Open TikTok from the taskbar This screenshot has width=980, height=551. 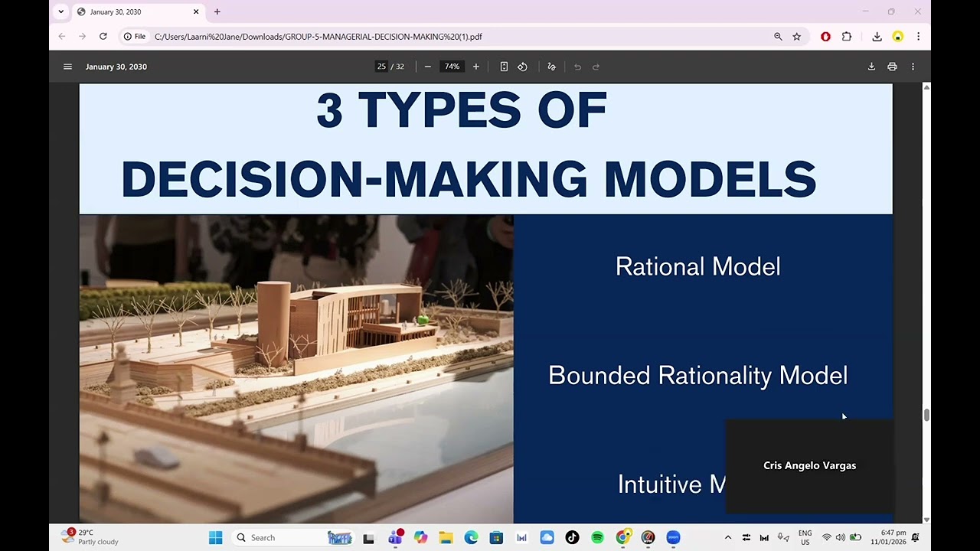(572, 537)
